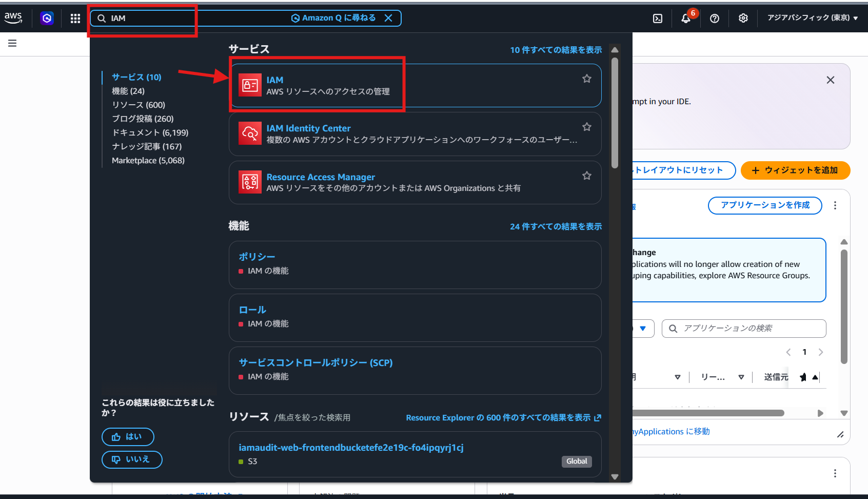Go to previous applications page
Screen dimensions: 868x499
pos(788,352)
